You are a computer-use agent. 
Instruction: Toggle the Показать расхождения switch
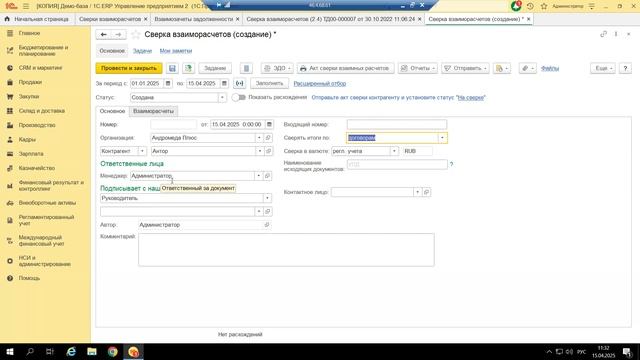[238, 97]
